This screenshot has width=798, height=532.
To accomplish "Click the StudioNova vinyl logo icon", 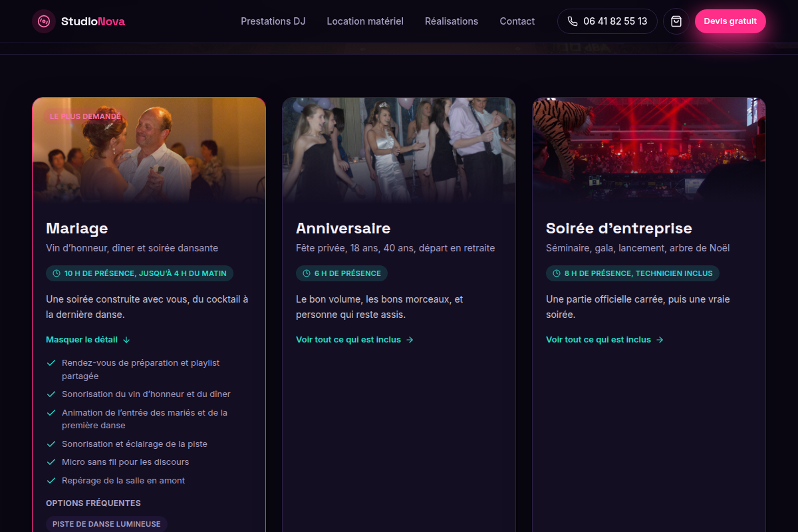I will [x=44, y=21].
